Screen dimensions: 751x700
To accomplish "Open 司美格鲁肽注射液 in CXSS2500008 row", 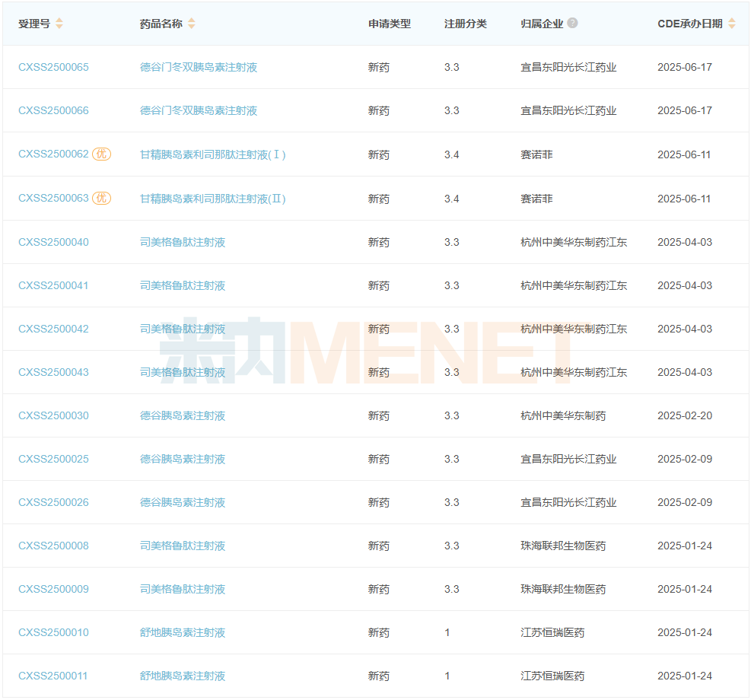I will pos(183,546).
